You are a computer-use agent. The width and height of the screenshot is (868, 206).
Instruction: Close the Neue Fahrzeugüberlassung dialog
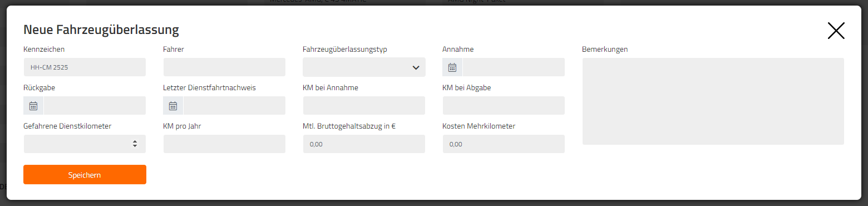coord(836,31)
